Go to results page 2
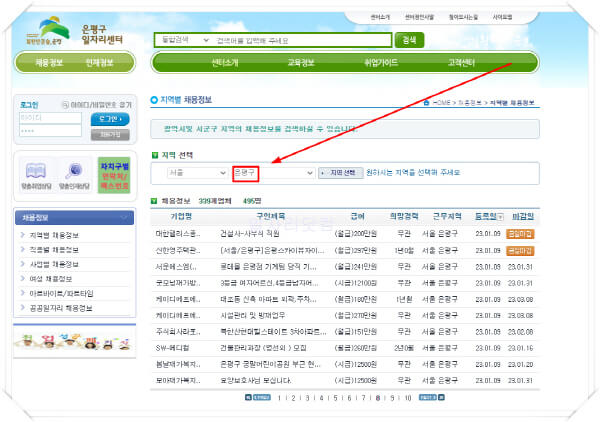This screenshot has width=600, height=422. (x=293, y=398)
